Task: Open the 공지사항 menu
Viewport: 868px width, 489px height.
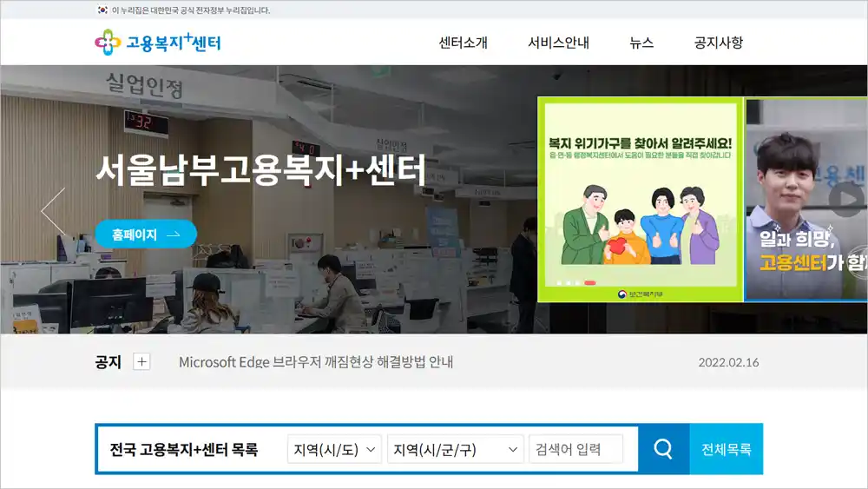Action: pos(719,43)
